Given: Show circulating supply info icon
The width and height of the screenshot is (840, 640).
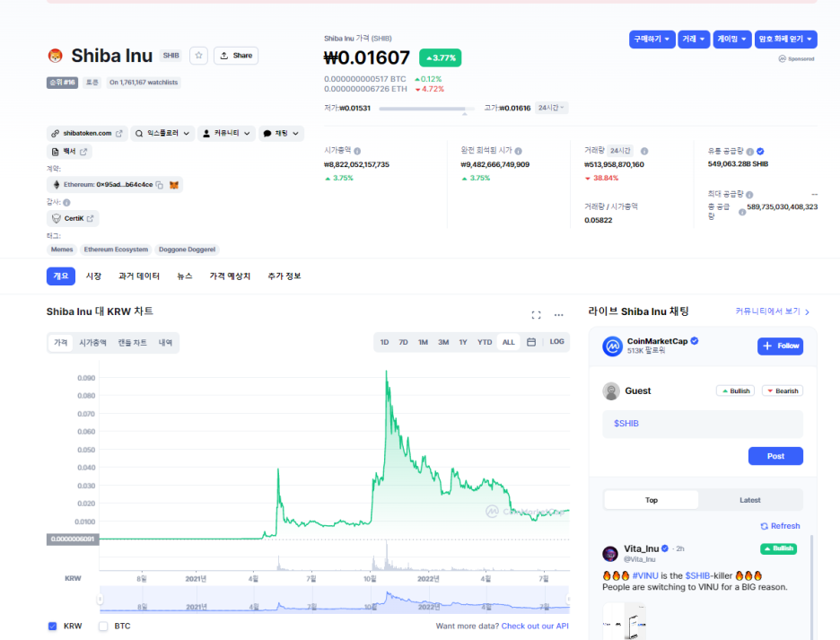Looking at the screenshot, I should (x=750, y=152).
